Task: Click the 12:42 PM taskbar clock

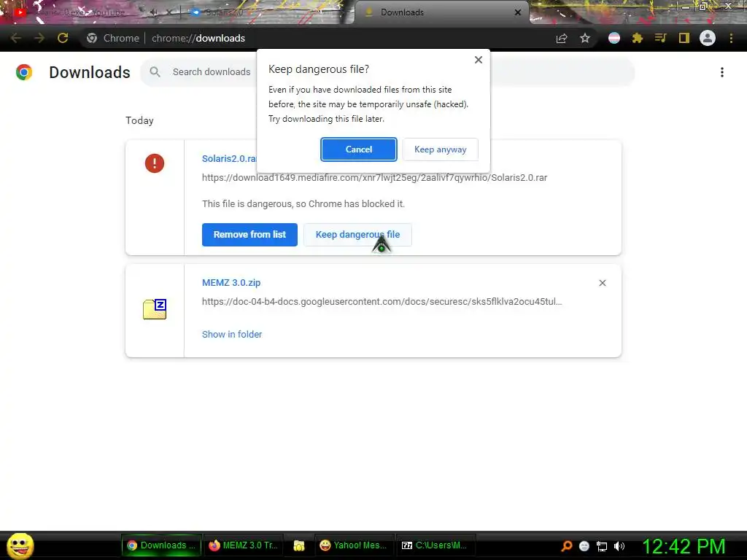Action: click(x=684, y=546)
